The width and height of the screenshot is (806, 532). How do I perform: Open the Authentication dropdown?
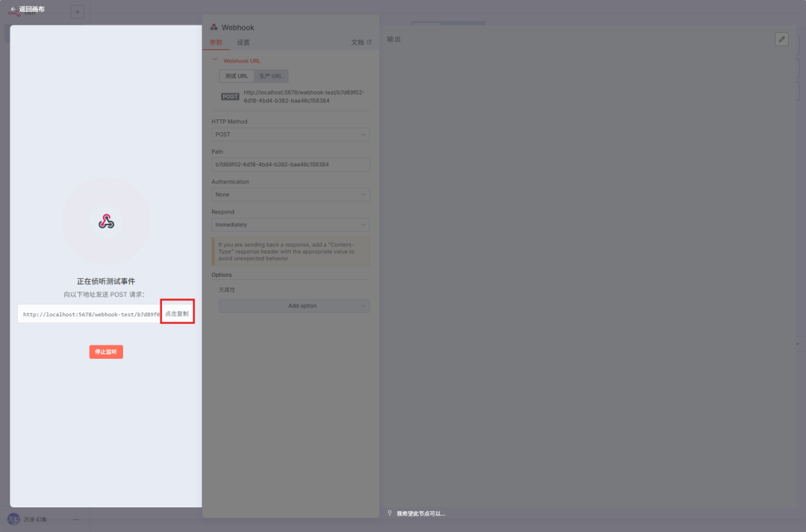(x=290, y=194)
